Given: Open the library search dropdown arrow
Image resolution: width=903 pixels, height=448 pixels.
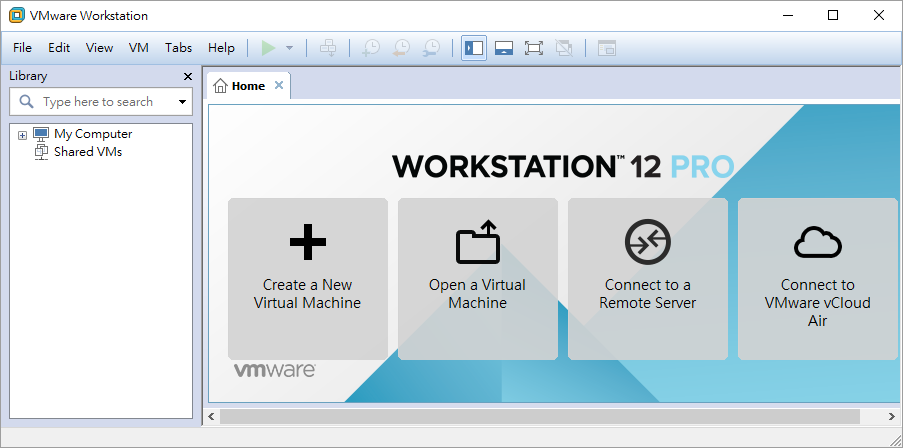Looking at the screenshot, I should pos(183,102).
